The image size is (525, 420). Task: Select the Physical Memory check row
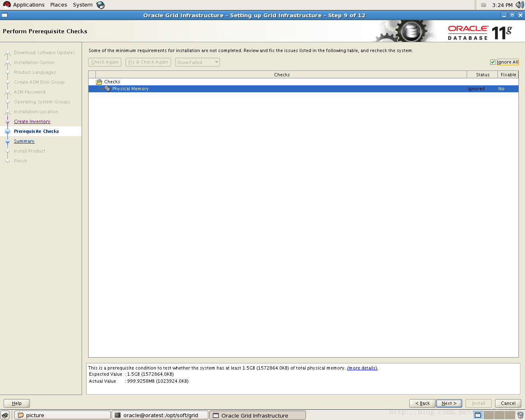tap(304, 89)
